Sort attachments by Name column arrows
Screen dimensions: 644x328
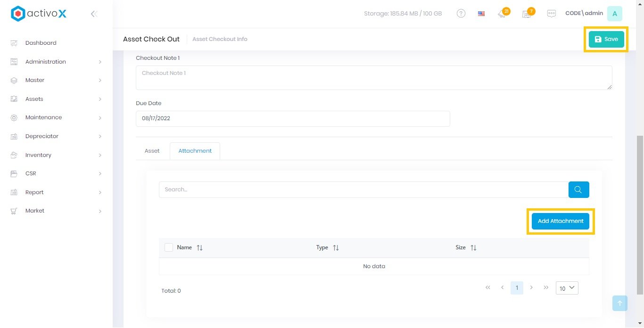pos(199,247)
